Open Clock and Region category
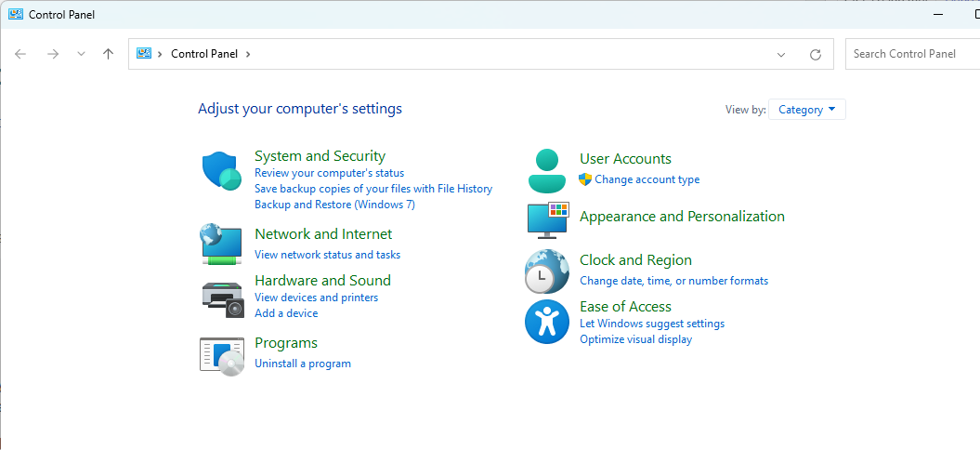 pos(635,260)
